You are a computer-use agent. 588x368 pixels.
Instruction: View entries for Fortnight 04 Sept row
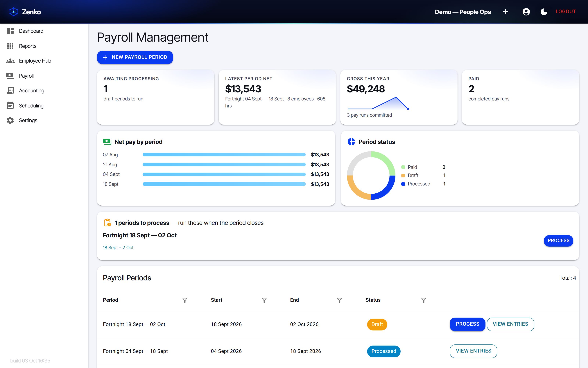(x=473, y=351)
